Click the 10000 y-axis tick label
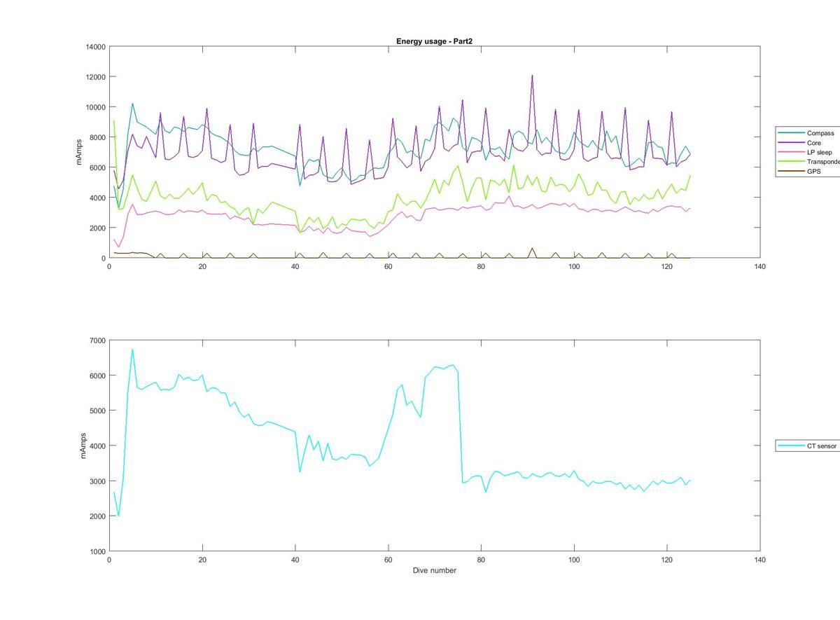840x620 pixels. click(x=96, y=107)
